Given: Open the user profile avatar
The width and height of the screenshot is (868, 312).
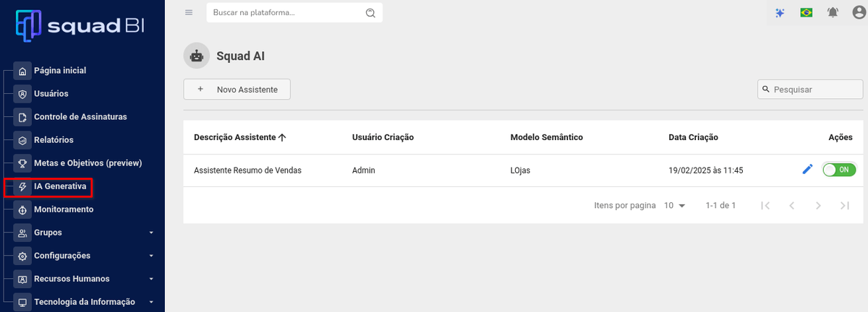Looking at the screenshot, I should point(857,13).
